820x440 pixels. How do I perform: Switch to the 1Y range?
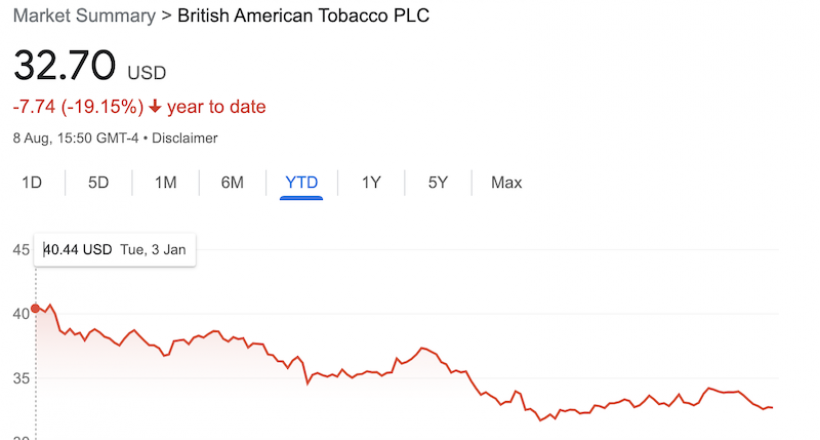pyautogui.click(x=371, y=183)
